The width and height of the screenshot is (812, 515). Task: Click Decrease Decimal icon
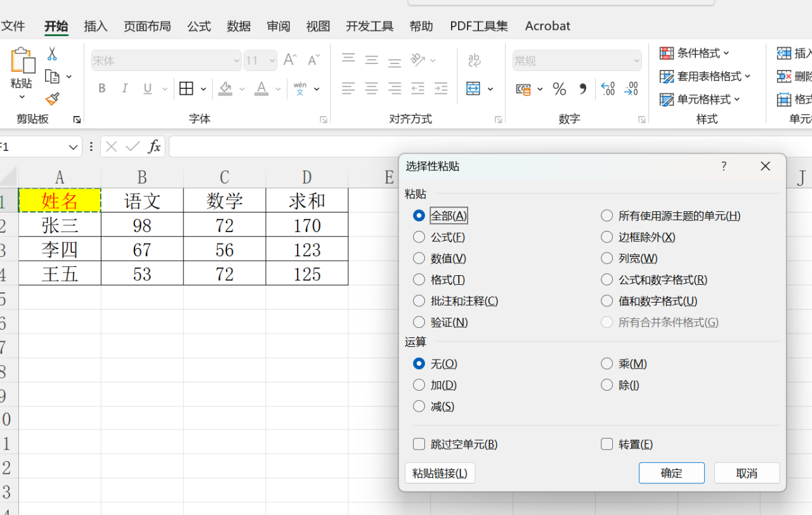(x=631, y=89)
